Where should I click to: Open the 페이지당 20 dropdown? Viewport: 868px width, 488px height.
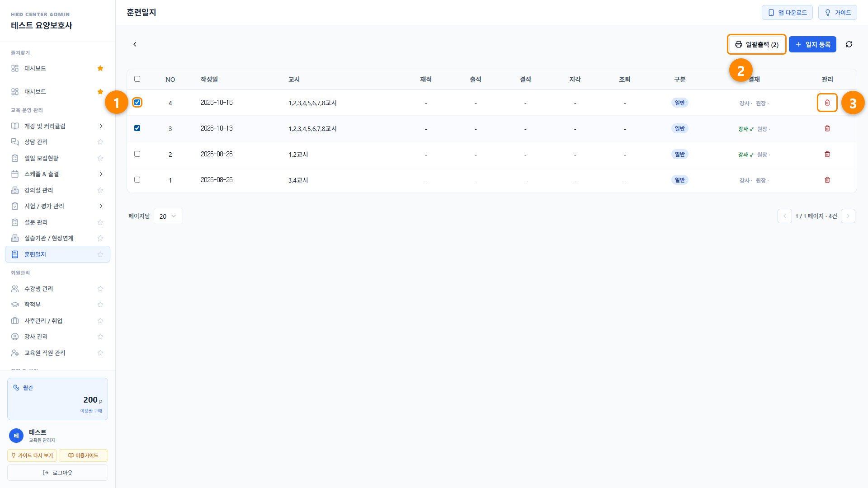coord(168,216)
